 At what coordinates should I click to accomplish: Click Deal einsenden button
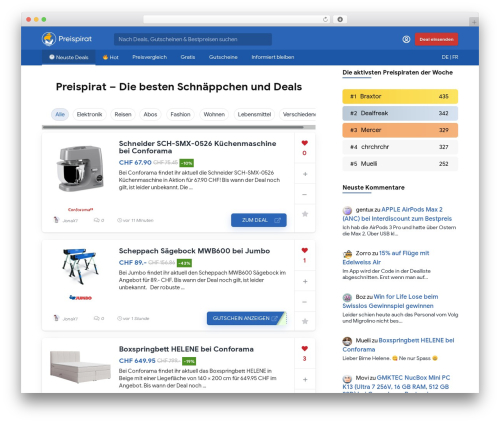pyautogui.click(x=436, y=39)
